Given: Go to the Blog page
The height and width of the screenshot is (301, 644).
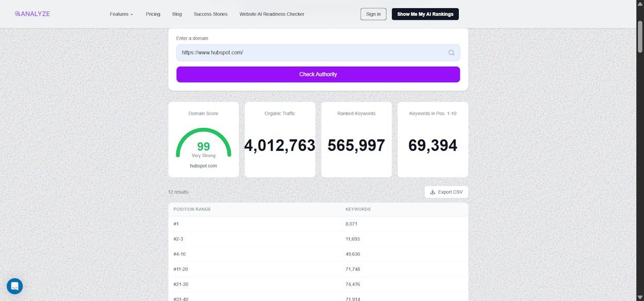Looking at the screenshot, I should [x=177, y=14].
